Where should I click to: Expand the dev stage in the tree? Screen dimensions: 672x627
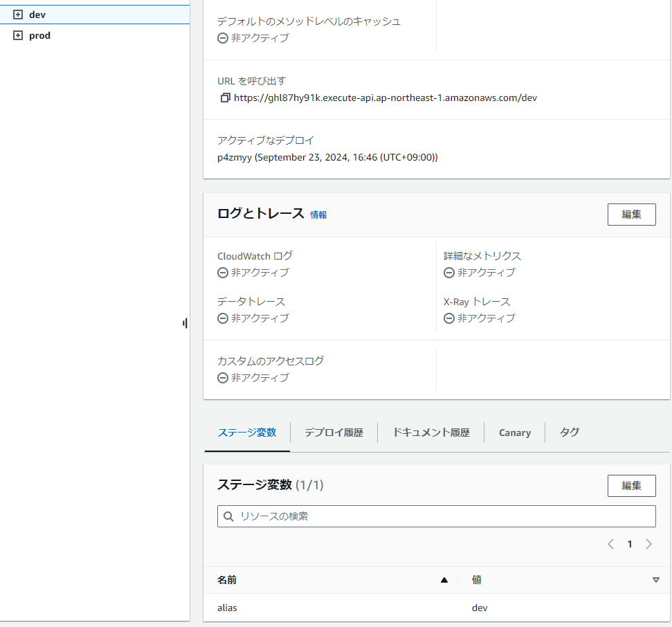18,14
